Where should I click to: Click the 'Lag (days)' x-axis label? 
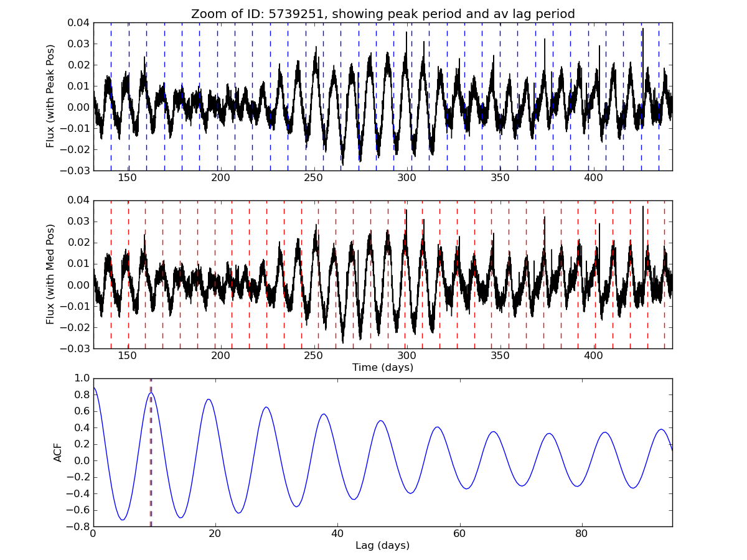click(382, 546)
